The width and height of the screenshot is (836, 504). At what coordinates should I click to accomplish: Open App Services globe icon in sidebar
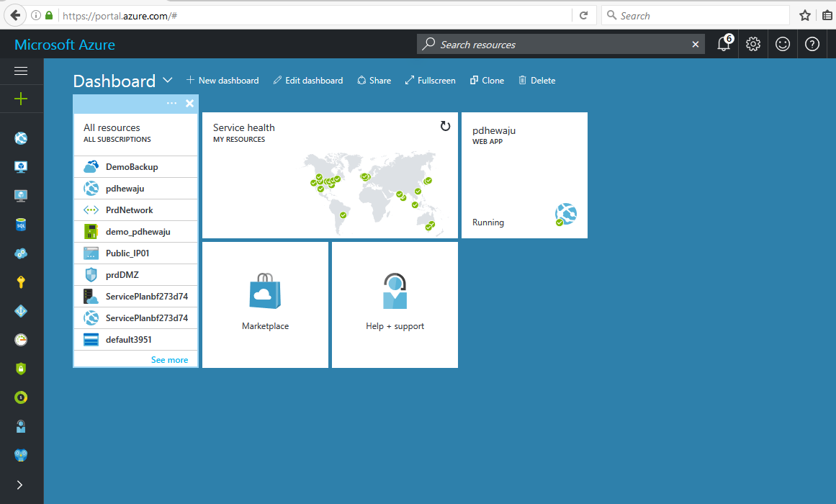(21, 138)
